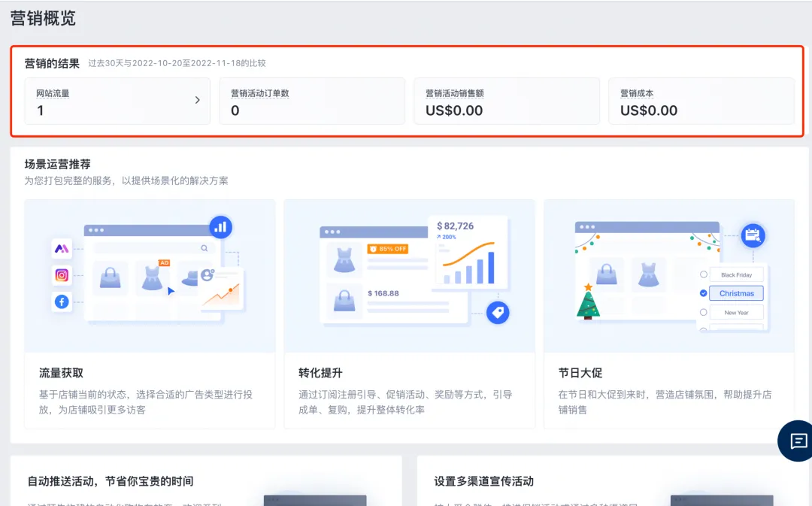Click the $ 82,726 chart value

coord(455,226)
